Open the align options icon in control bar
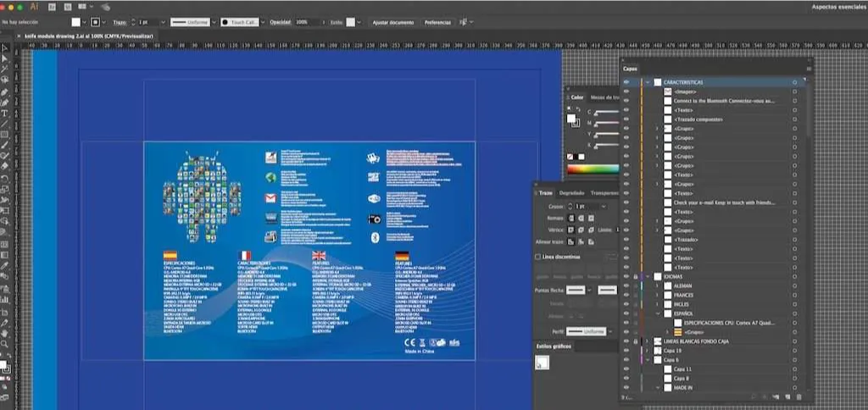 464,22
